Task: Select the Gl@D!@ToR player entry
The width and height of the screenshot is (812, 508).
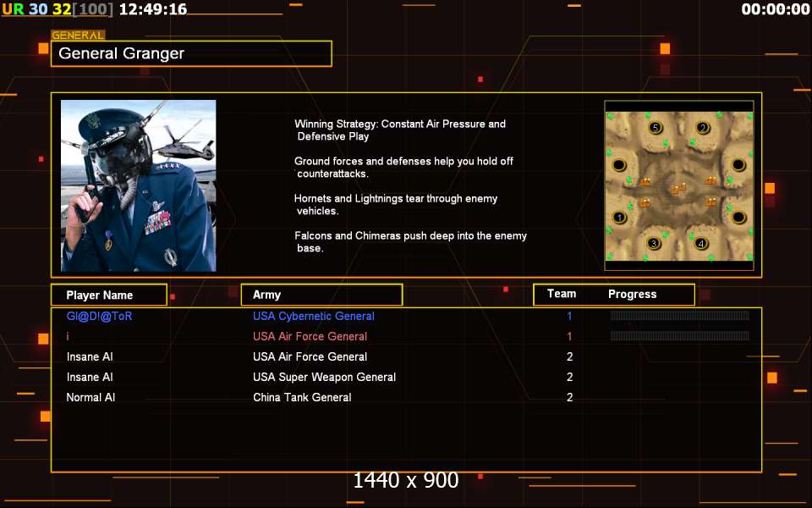Action: click(x=99, y=316)
